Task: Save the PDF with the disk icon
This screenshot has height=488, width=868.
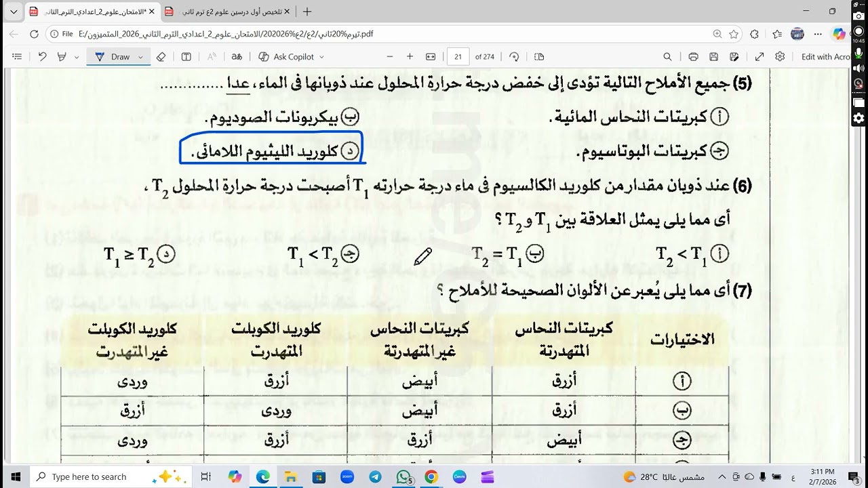Action: [x=713, y=57]
